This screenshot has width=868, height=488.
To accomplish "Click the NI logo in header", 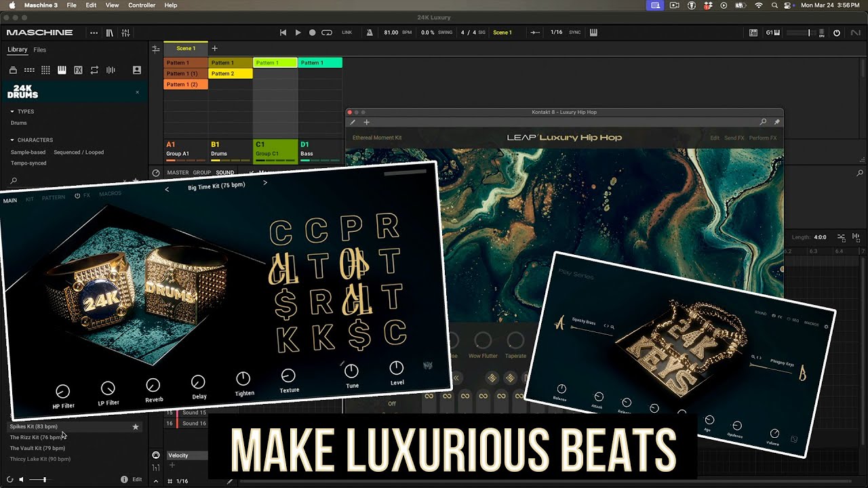I will (x=856, y=33).
